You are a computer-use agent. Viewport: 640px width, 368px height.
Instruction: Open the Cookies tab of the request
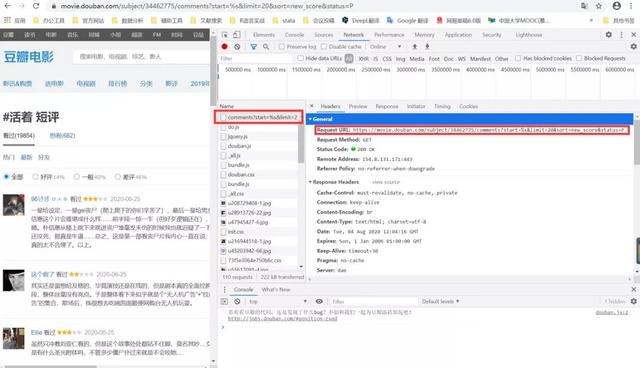(468, 106)
